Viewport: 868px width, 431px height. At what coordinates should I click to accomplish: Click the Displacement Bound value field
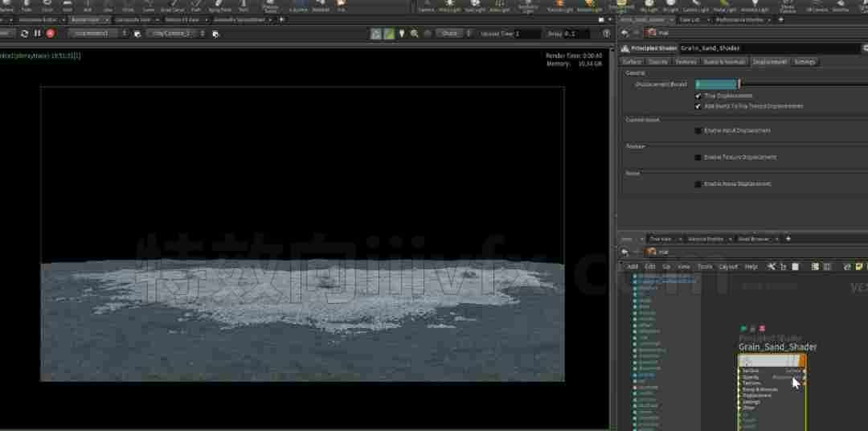coord(717,84)
